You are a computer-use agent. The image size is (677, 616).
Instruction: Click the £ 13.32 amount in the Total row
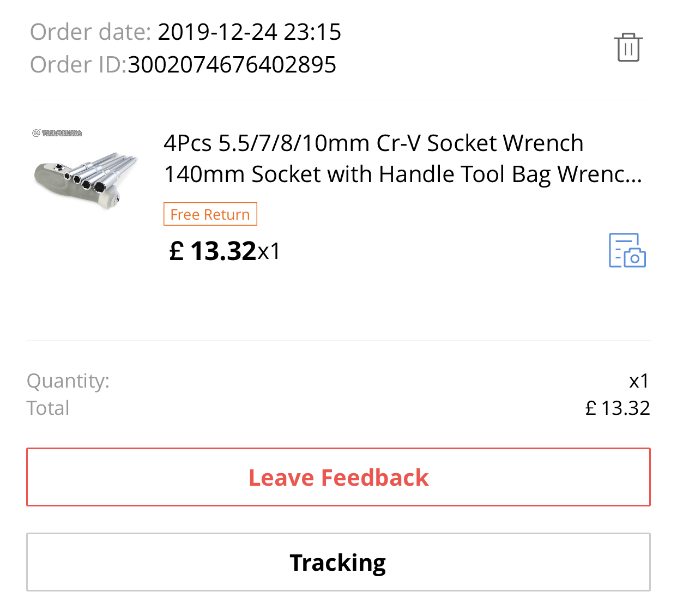618,408
